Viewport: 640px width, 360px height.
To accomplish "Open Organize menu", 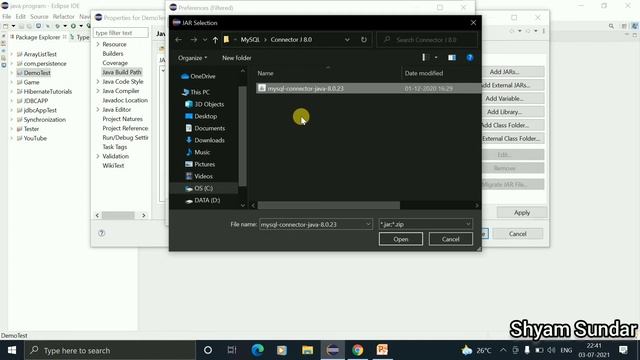I will [x=192, y=58].
